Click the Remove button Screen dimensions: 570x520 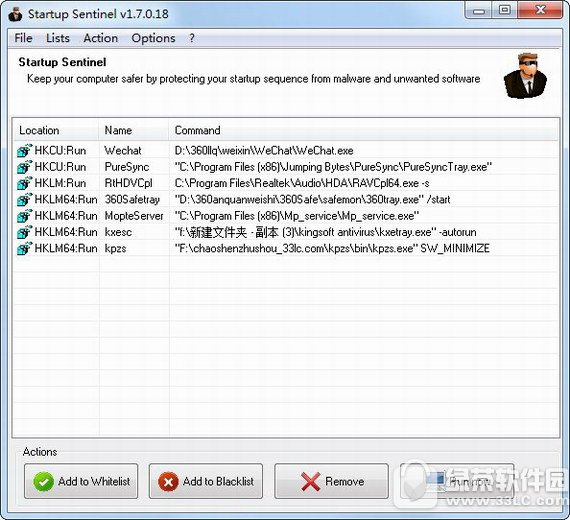point(331,481)
